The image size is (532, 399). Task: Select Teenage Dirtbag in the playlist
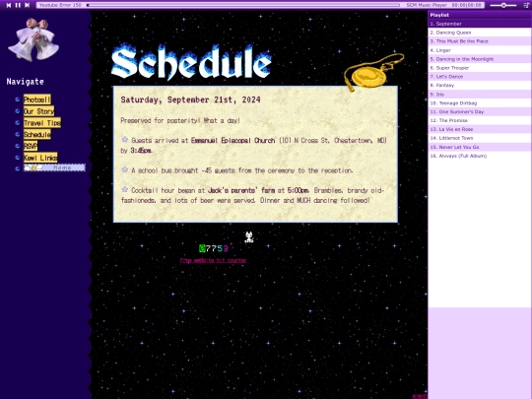point(480,103)
